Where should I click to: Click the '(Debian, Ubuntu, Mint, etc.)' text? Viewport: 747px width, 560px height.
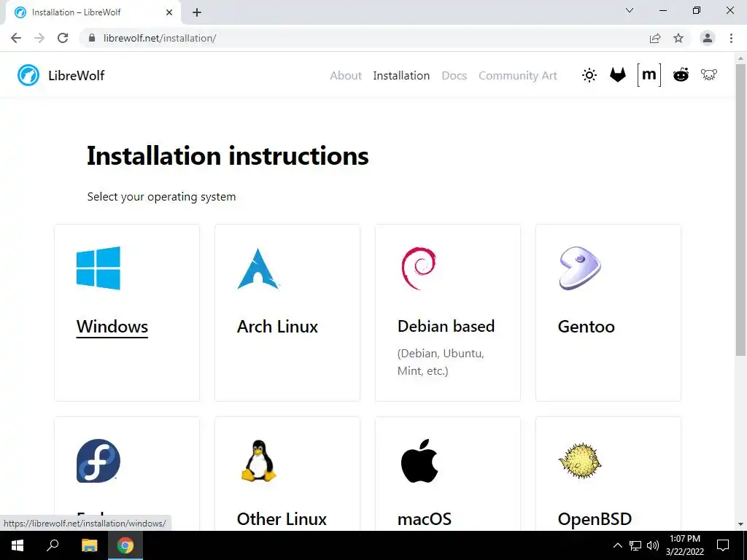point(441,362)
